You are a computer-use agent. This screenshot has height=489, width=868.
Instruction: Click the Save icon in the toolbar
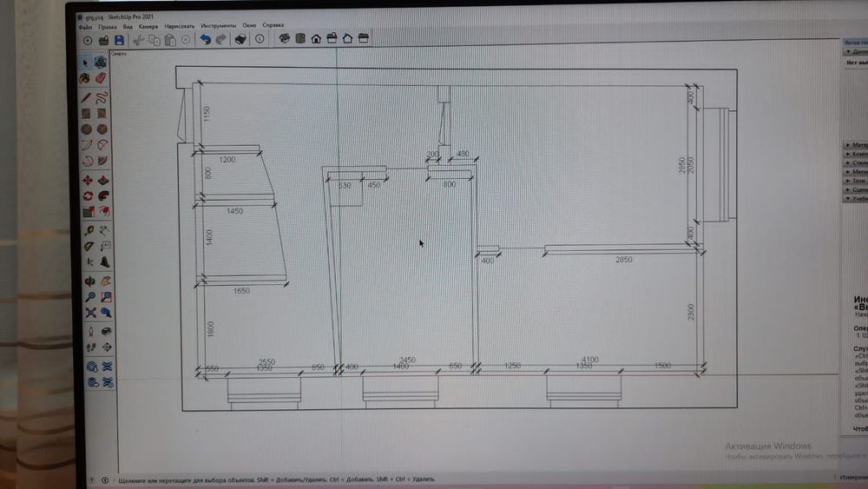coord(119,39)
